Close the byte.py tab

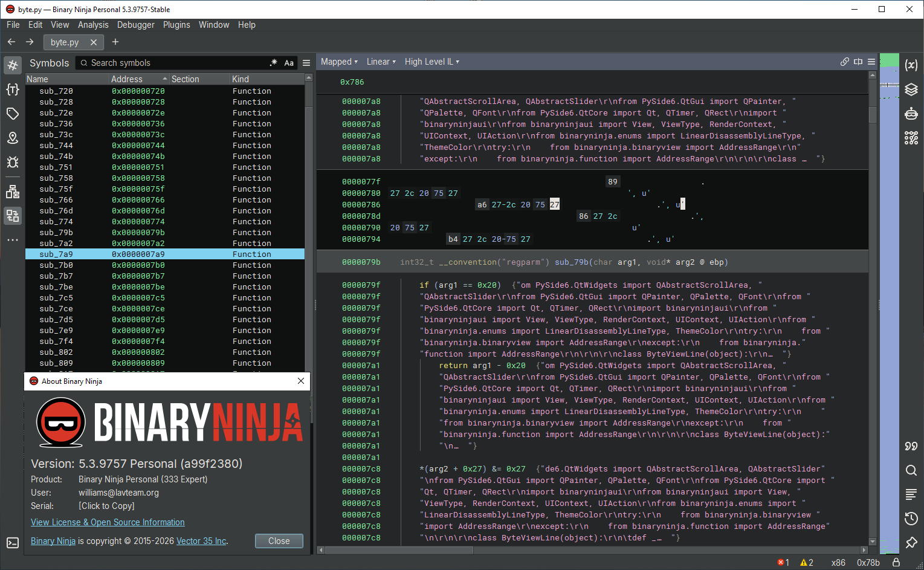coord(94,42)
